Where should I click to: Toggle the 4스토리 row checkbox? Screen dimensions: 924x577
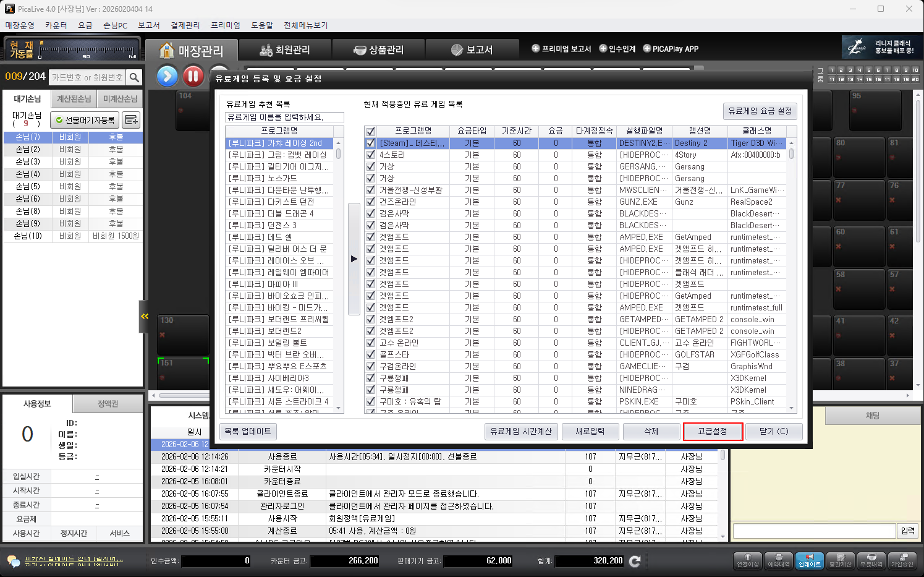pos(371,155)
